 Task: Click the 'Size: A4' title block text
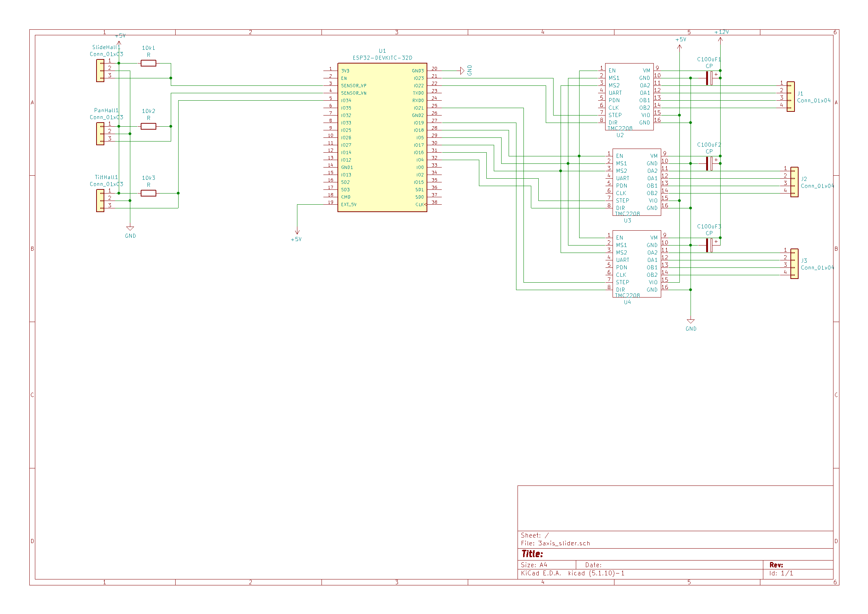pyautogui.click(x=534, y=565)
